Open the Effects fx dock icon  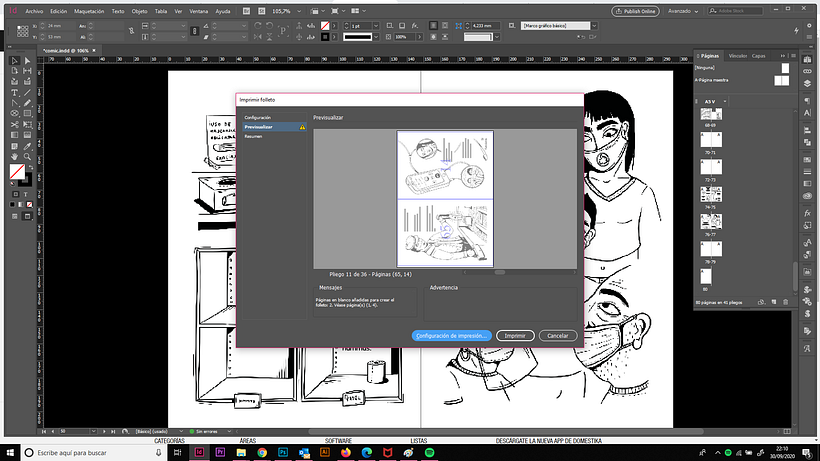click(x=807, y=213)
